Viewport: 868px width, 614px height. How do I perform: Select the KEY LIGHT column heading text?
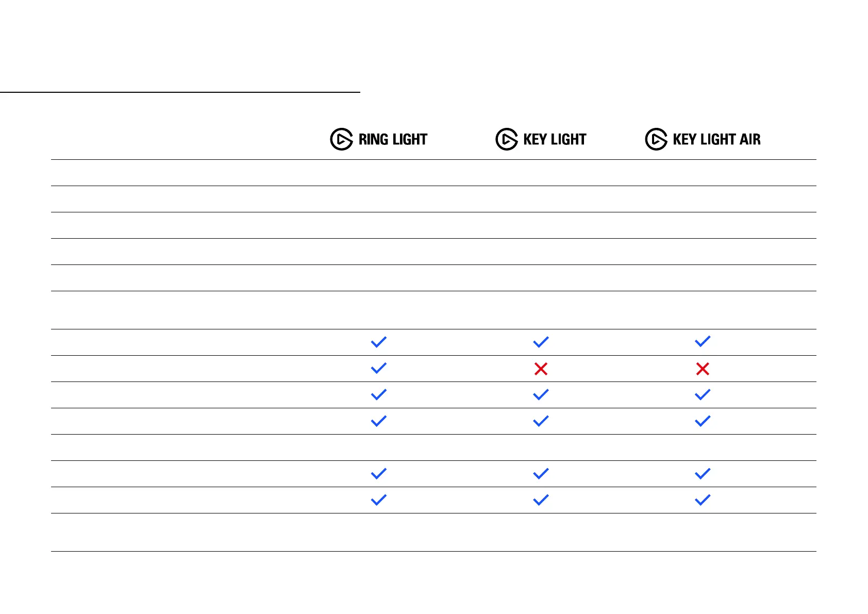click(555, 140)
